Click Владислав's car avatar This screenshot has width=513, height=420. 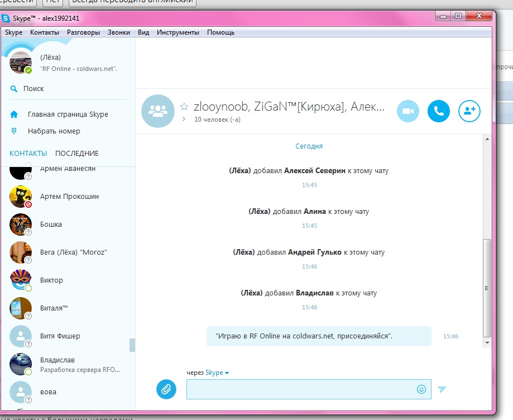tap(21, 364)
